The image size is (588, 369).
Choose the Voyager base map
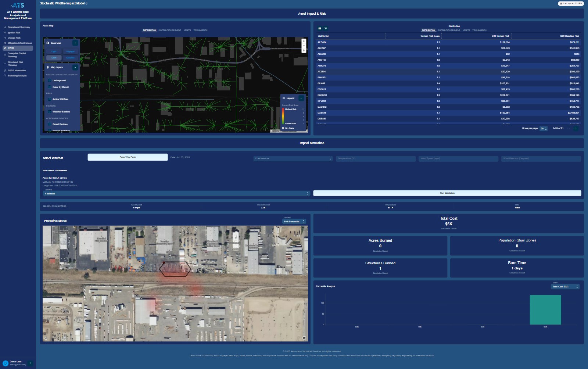[70, 51]
